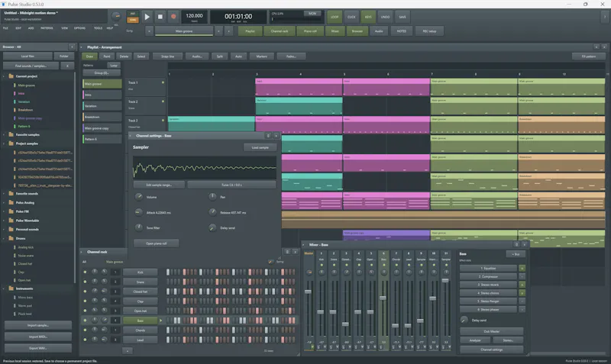Click the Swing knob in Channel rack
Viewport: 611px width, 364px height.
coord(271,262)
